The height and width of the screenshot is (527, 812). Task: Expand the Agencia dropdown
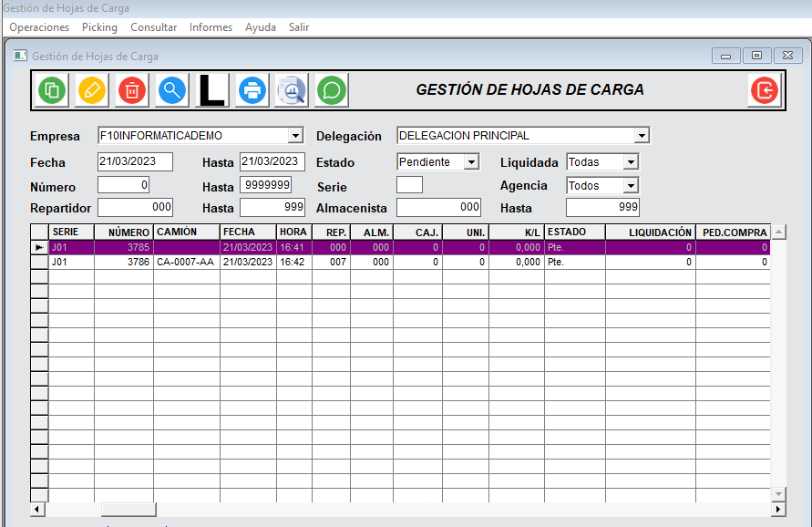point(631,186)
